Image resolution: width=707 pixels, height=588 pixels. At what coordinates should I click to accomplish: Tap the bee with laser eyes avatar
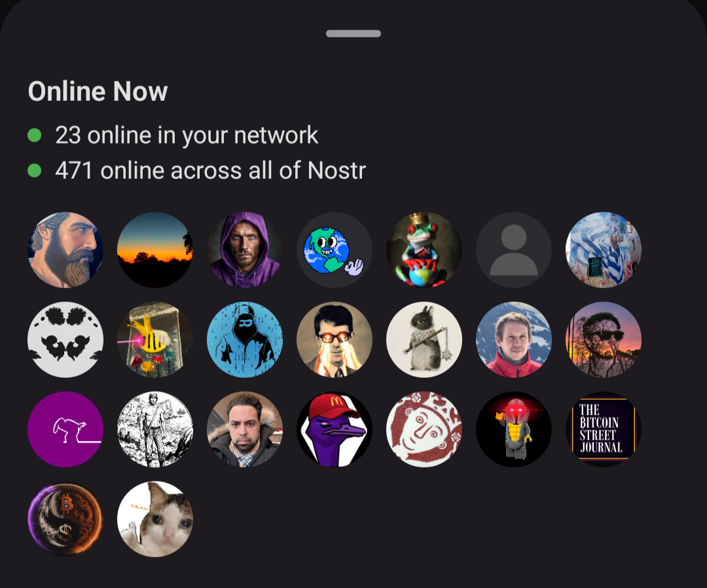click(x=155, y=340)
